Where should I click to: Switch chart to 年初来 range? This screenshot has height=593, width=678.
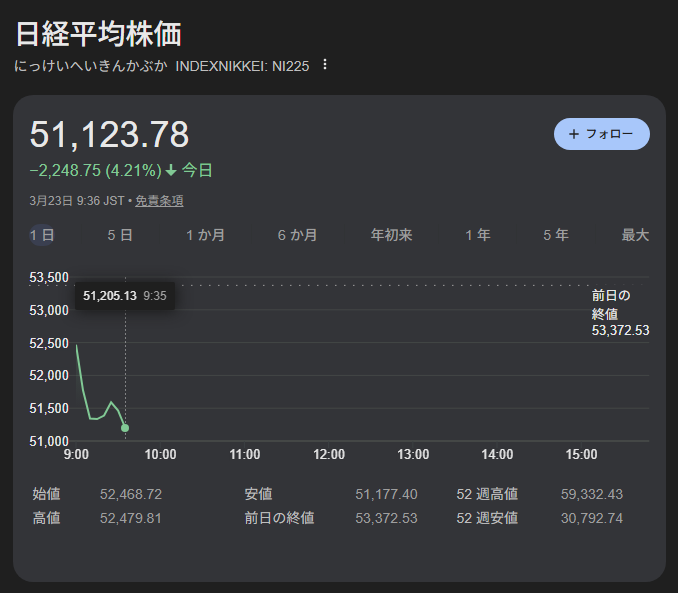[x=391, y=236]
